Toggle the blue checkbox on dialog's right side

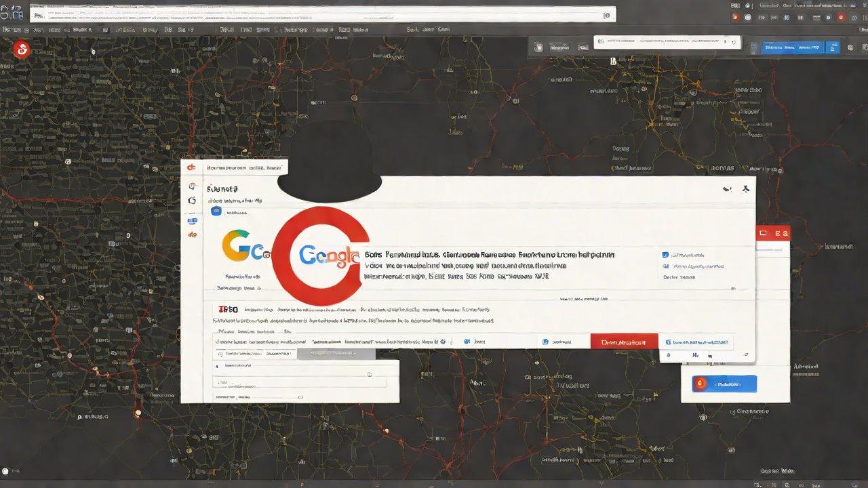665,255
